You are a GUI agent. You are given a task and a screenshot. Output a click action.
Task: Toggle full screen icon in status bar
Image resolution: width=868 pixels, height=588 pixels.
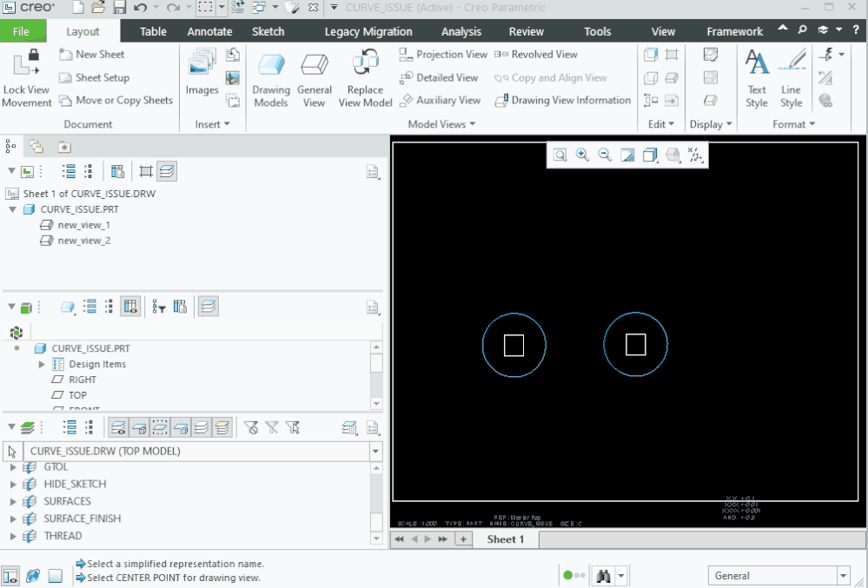[56, 576]
